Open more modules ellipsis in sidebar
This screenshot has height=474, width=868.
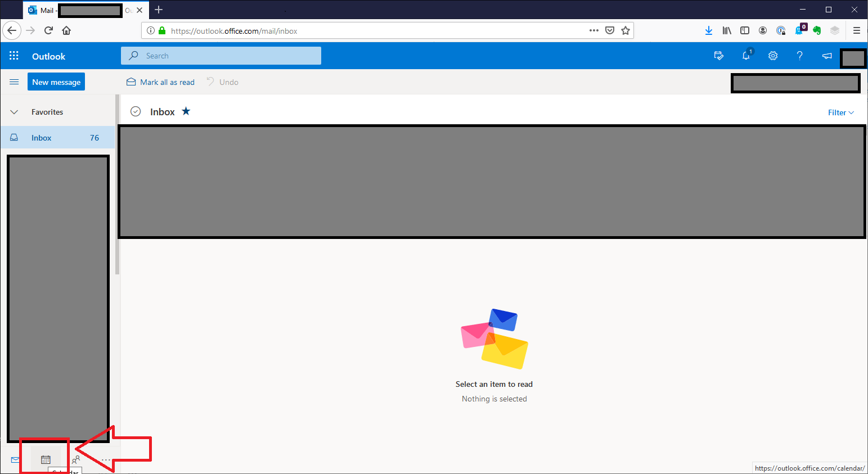click(106, 460)
